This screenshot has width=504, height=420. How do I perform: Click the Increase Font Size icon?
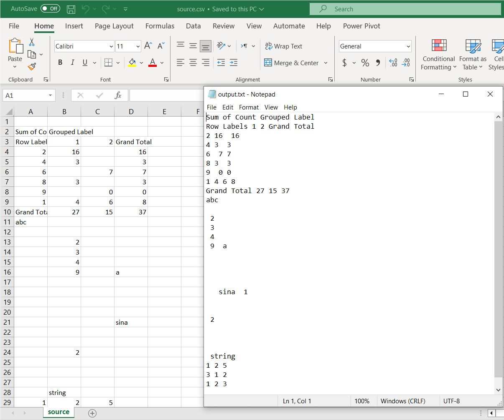(x=148, y=46)
